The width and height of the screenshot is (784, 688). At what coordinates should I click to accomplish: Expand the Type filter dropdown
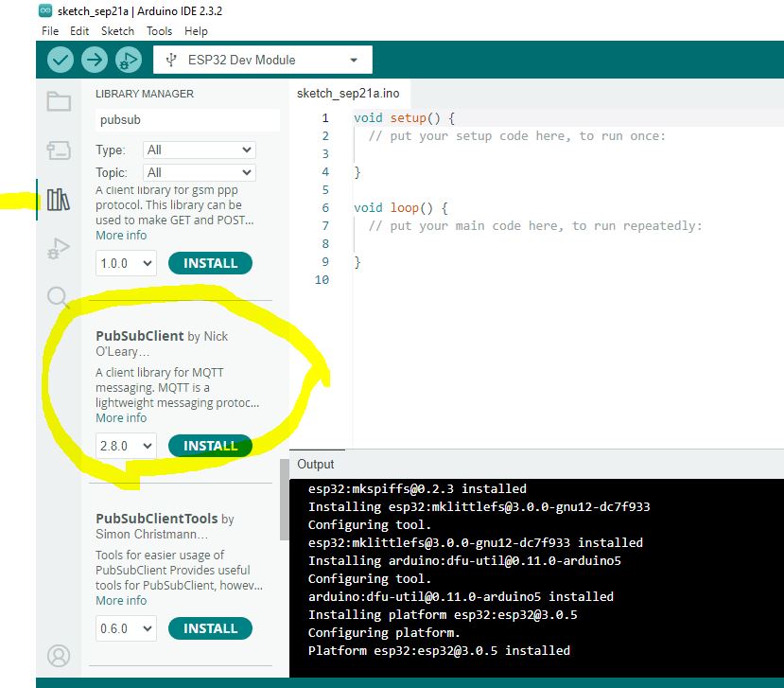point(199,150)
